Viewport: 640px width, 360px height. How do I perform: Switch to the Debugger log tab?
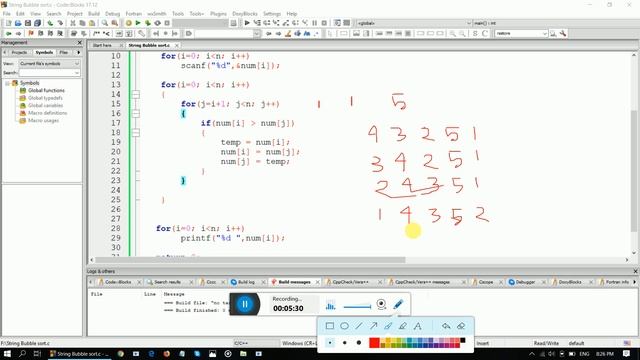525,282
